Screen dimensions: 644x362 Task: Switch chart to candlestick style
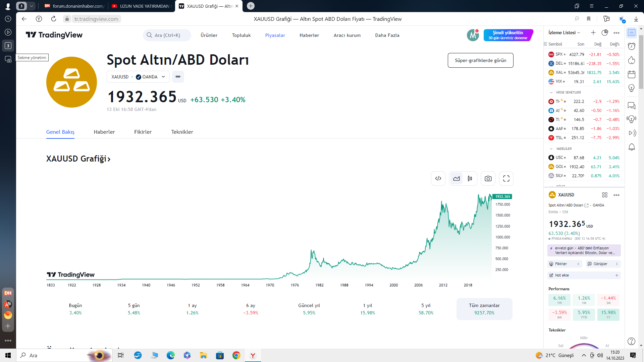point(470,179)
